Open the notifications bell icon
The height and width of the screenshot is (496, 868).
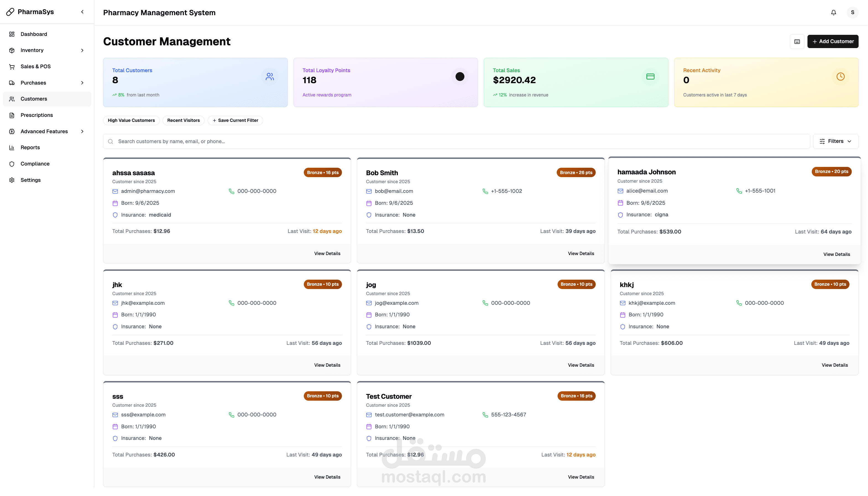click(833, 13)
